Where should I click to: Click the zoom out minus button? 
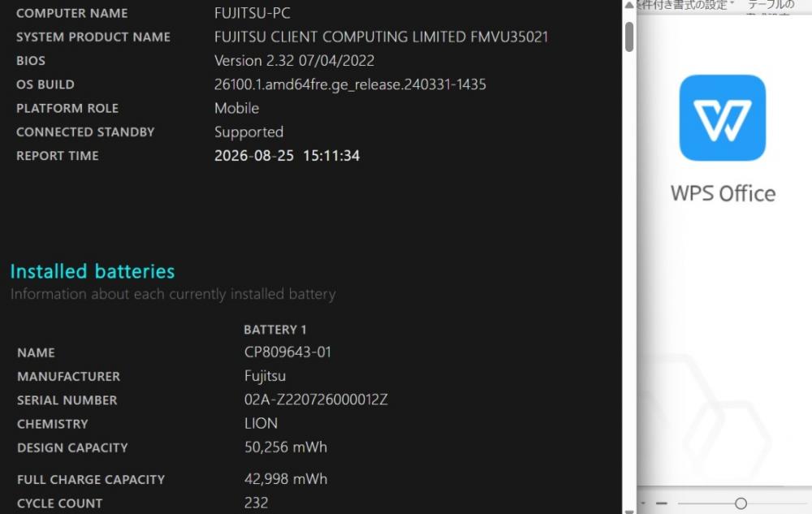point(661,503)
